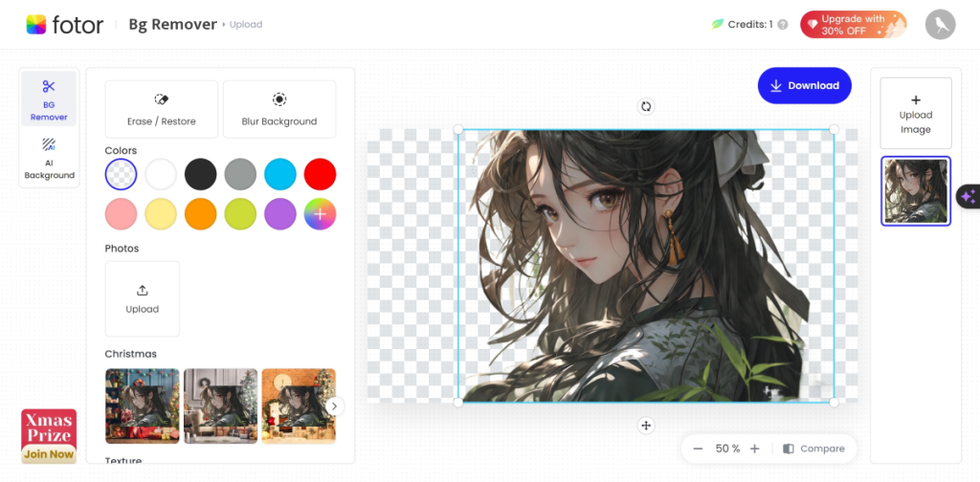Apply the black background color
This screenshot has width=980, height=482.
click(201, 174)
